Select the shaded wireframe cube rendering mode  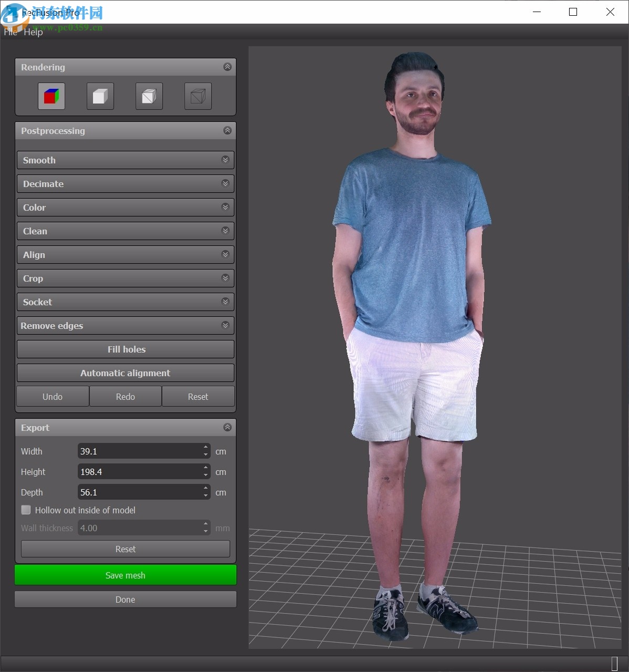click(x=149, y=96)
